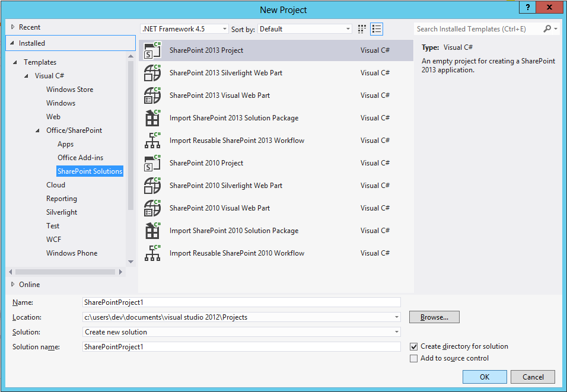Enable Add to source control checkbox

tap(413, 358)
